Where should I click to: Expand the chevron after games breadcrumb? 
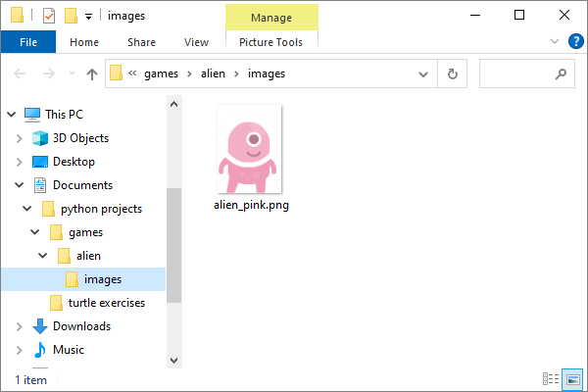pyautogui.click(x=189, y=73)
